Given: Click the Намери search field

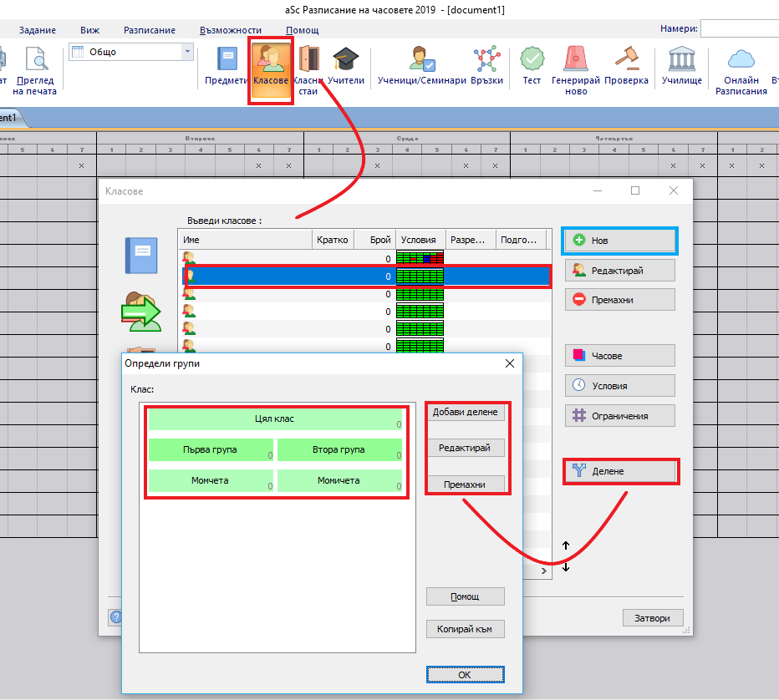Looking at the screenshot, I should coord(739,29).
